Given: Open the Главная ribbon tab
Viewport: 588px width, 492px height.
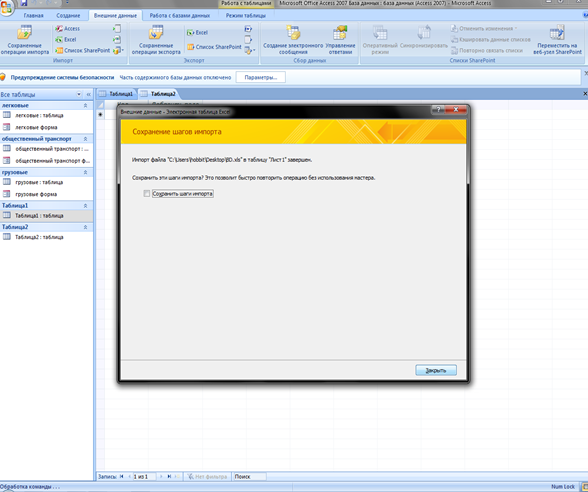Looking at the screenshot, I should click(33, 15).
